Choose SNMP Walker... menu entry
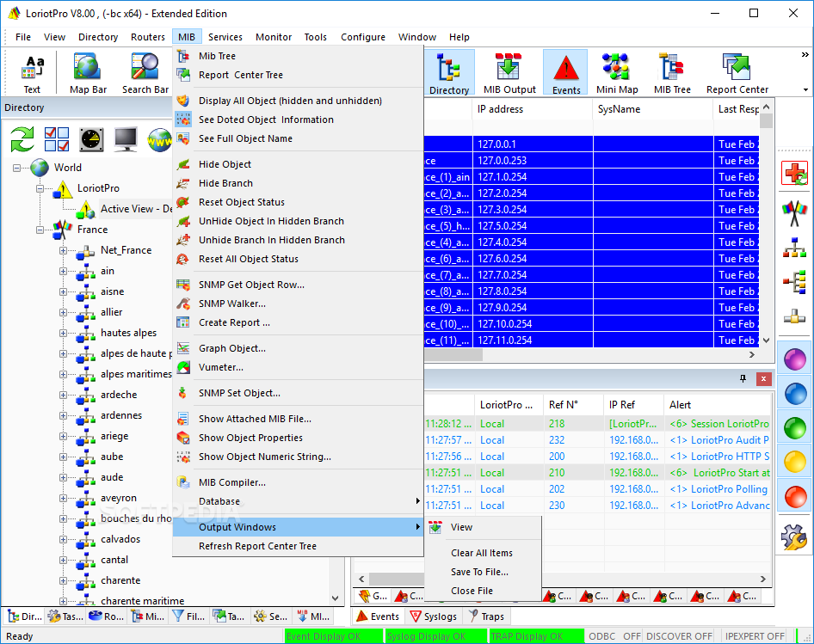814x644 pixels. pos(298,304)
